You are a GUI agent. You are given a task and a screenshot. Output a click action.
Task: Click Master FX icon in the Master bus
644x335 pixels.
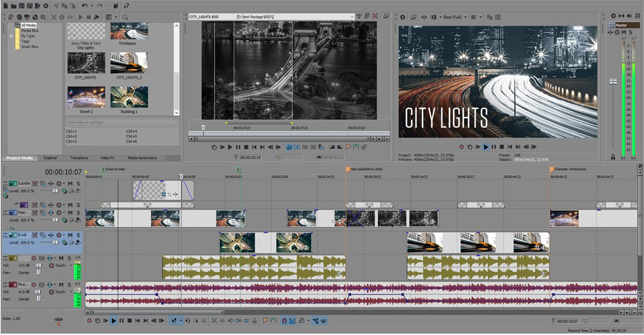[x=610, y=32]
